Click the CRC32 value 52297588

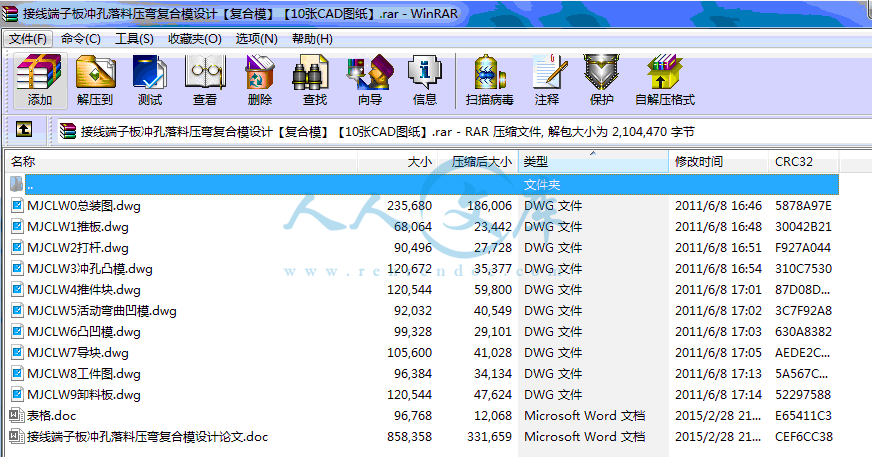click(803, 395)
